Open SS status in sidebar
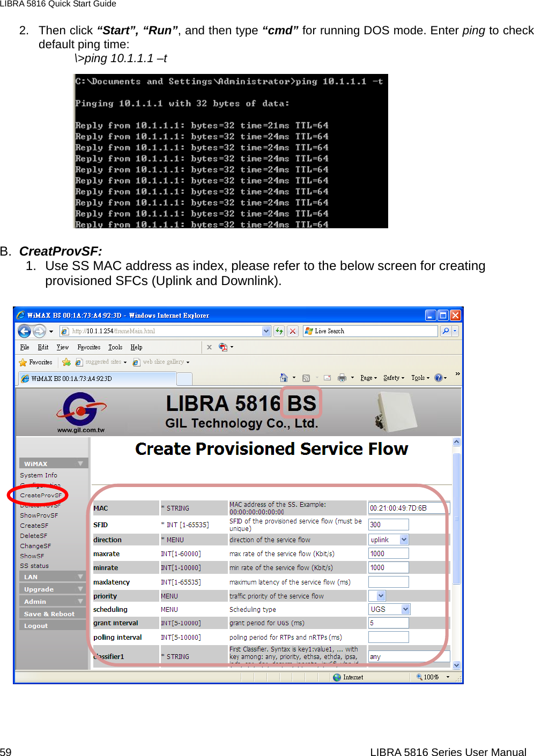 point(34,566)
